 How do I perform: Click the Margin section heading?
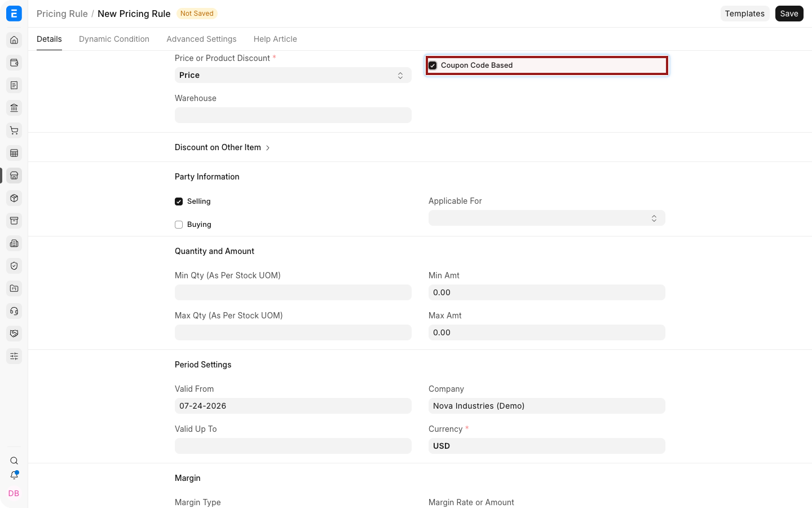click(x=188, y=478)
